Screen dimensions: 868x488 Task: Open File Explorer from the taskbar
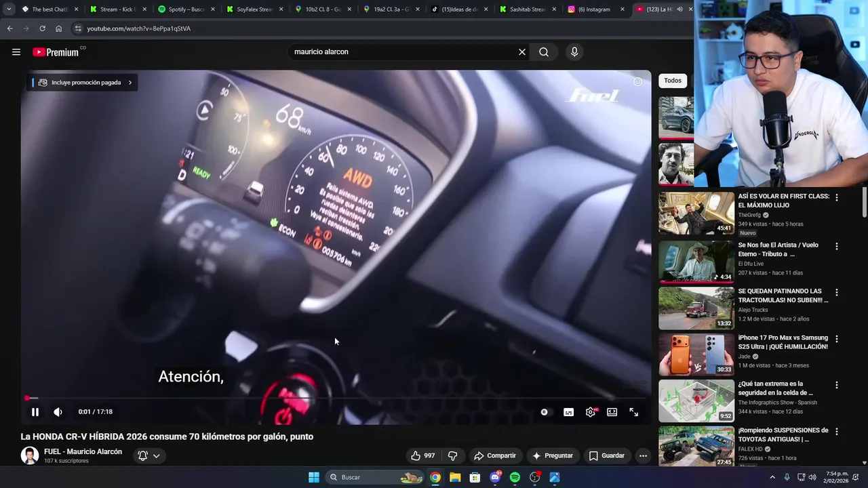(x=455, y=477)
